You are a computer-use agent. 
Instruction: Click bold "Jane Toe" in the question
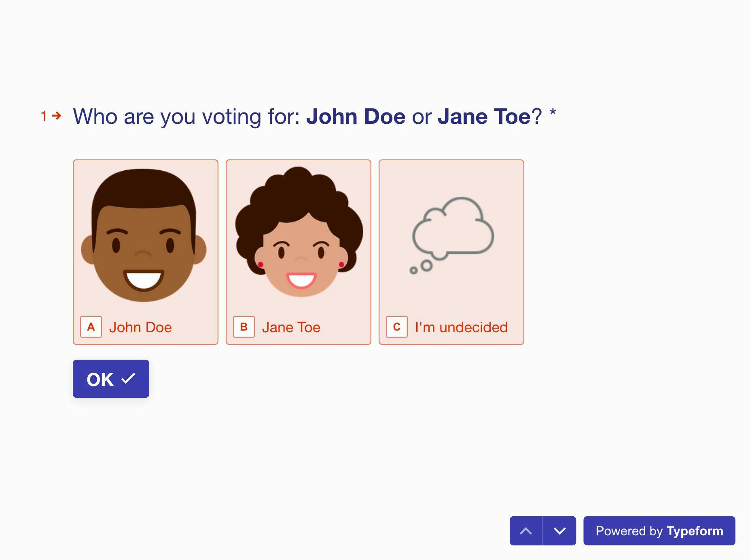pyautogui.click(x=484, y=117)
